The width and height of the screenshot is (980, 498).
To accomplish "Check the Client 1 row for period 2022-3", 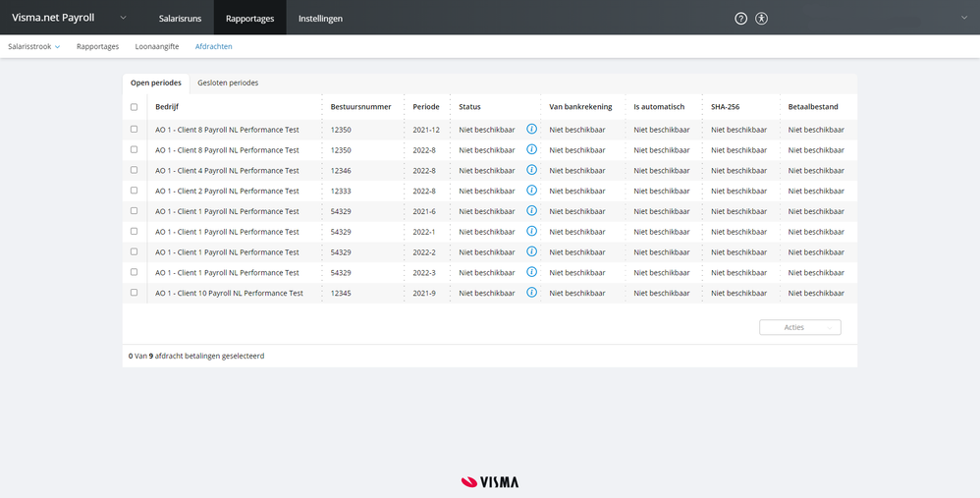I will 134,272.
